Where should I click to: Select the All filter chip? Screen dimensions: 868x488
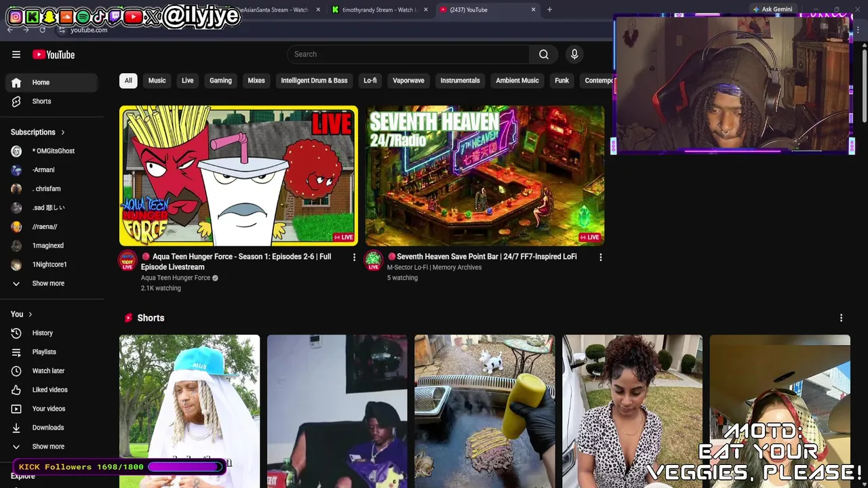tap(128, 81)
